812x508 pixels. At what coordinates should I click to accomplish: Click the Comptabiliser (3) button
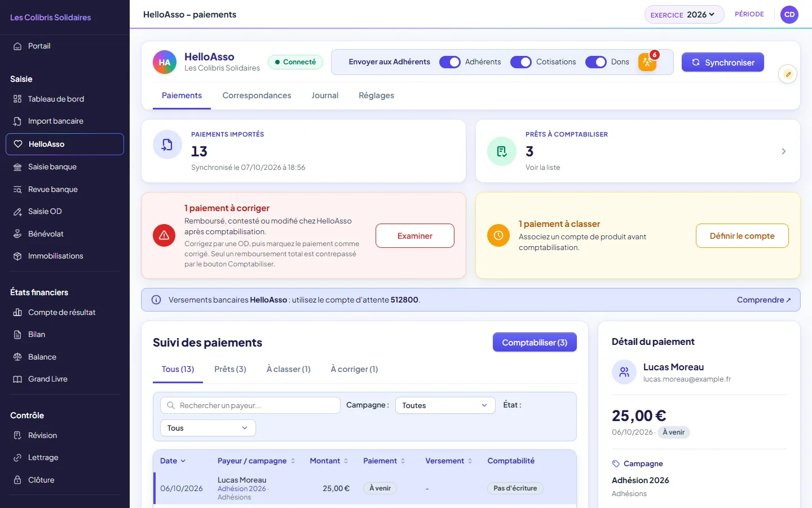coord(535,343)
